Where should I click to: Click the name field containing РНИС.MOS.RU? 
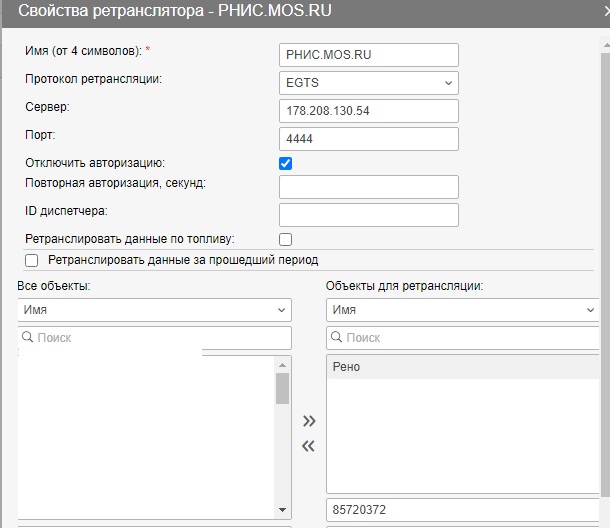coord(368,54)
